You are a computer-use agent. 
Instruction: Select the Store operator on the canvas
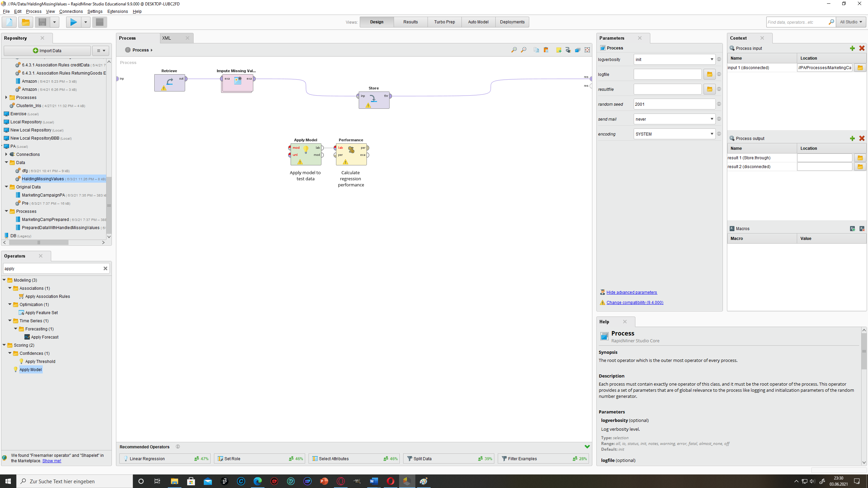[x=374, y=100]
